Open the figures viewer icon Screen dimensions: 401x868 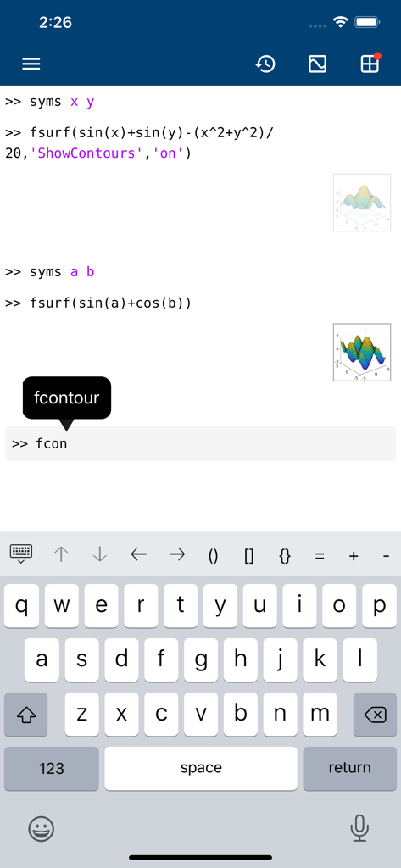tap(317, 64)
